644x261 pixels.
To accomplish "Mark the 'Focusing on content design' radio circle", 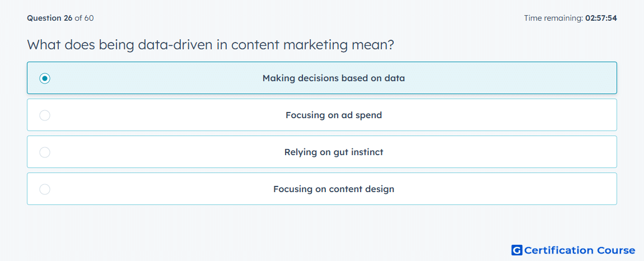I will (45, 189).
